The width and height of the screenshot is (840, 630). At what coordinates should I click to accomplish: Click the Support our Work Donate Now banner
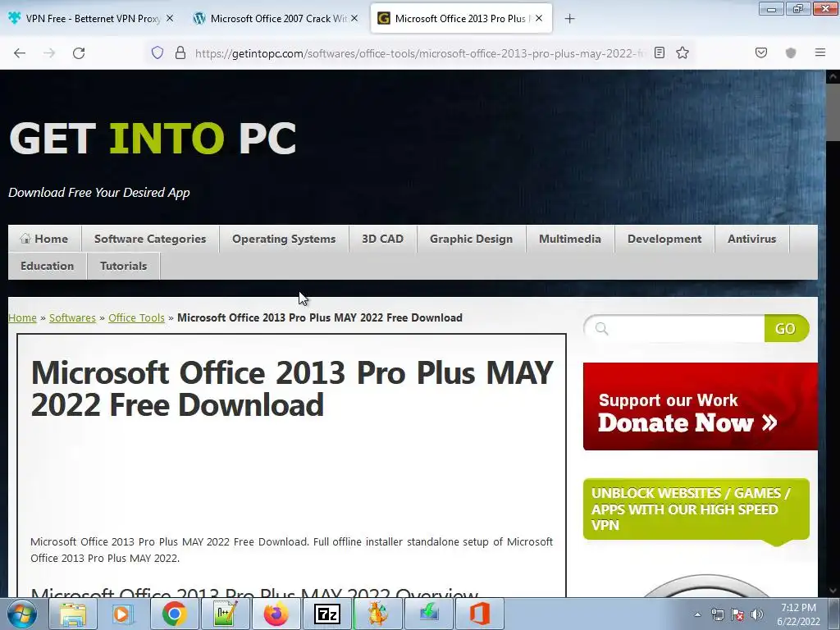tap(701, 407)
